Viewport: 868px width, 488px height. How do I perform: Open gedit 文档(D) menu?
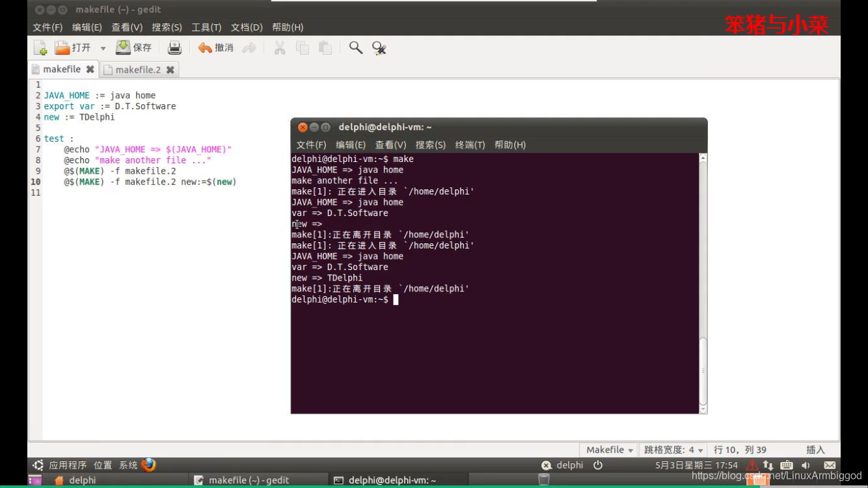click(247, 27)
